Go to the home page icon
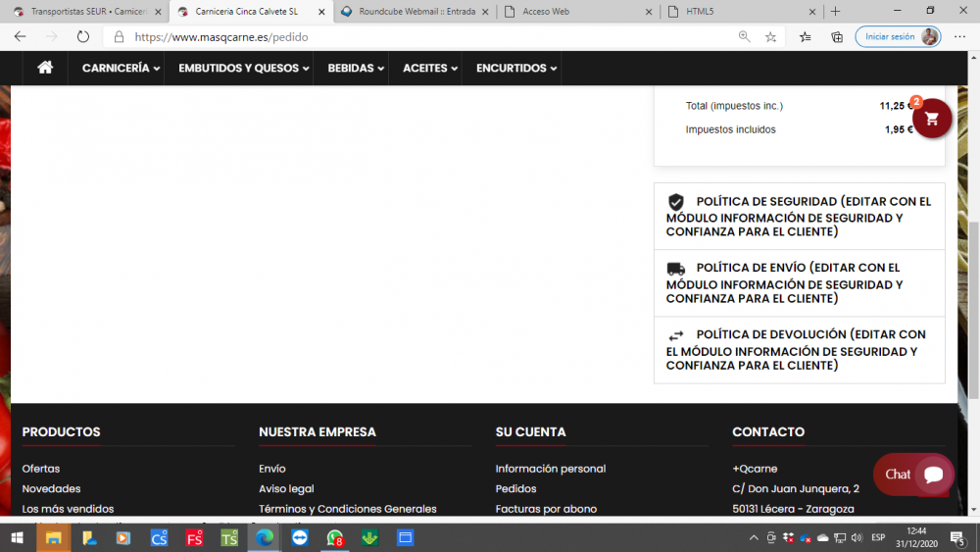 click(45, 68)
